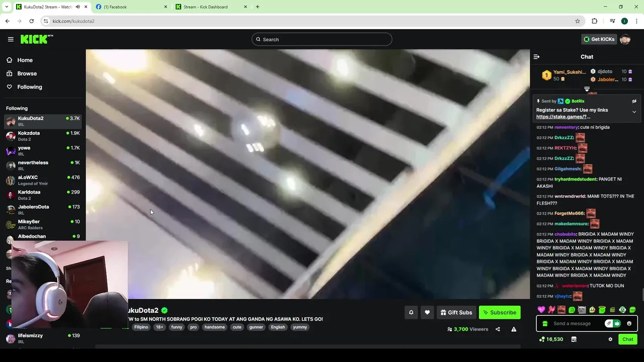This screenshot has height=362, width=644.
Task: Reload the page
Action: (x=31, y=21)
